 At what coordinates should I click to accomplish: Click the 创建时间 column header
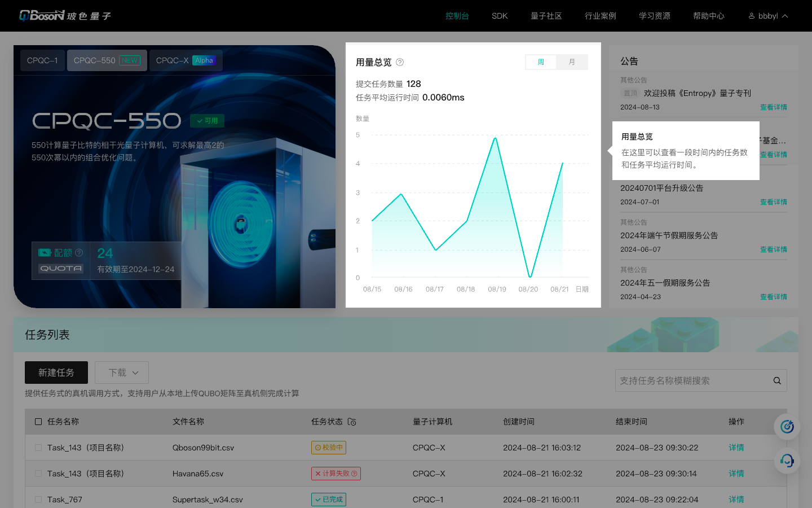[x=519, y=422]
